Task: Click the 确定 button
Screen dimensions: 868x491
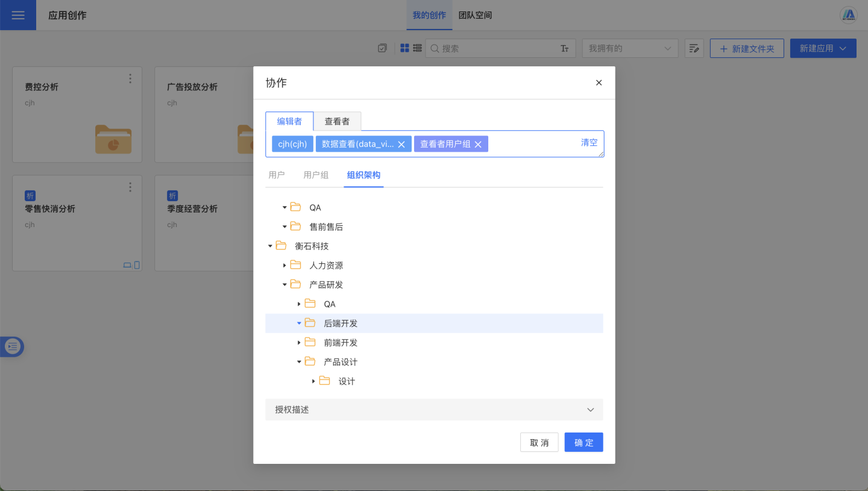Action: click(583, 442)
